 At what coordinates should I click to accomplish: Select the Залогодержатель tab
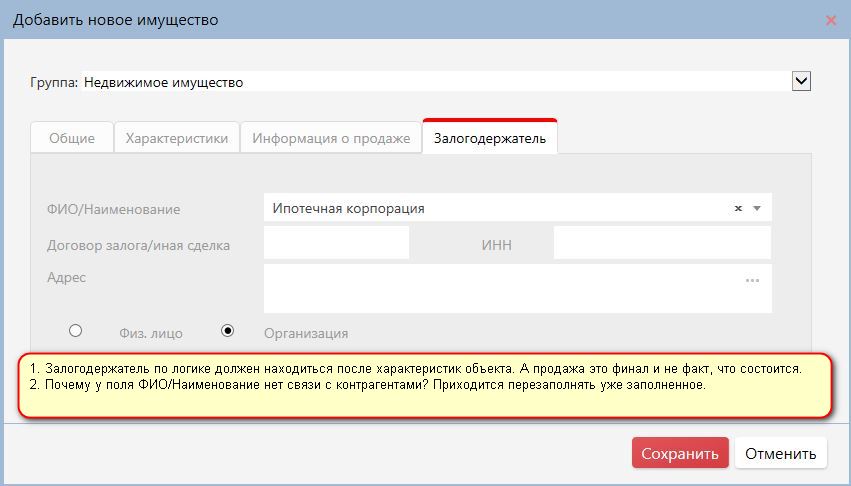pos(489,139)
